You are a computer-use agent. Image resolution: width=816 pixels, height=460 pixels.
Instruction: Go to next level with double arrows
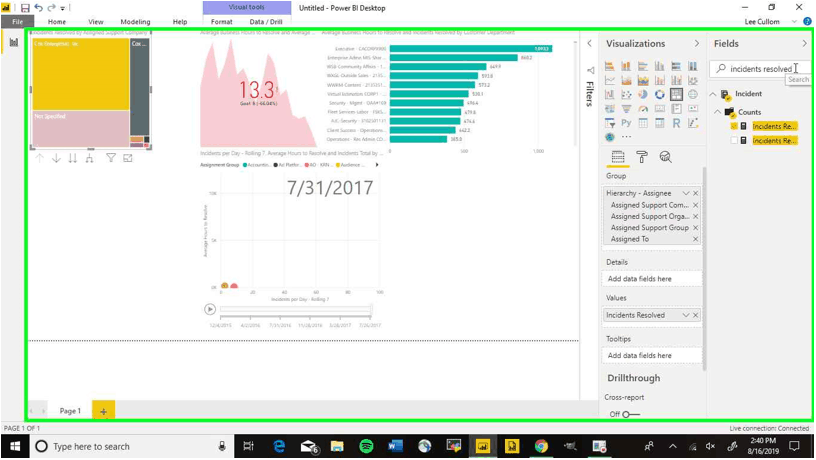[73, 158]
